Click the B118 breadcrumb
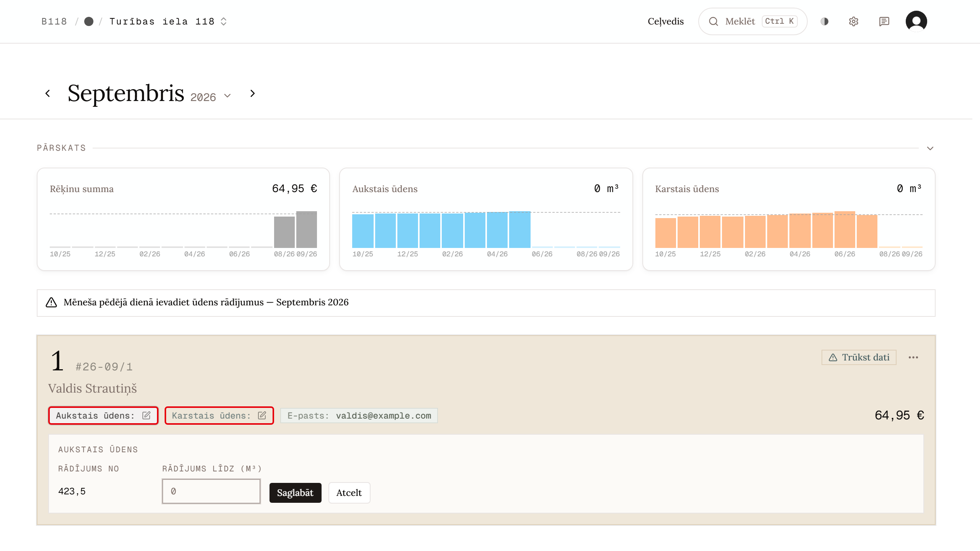 click(x=54, y=21)
